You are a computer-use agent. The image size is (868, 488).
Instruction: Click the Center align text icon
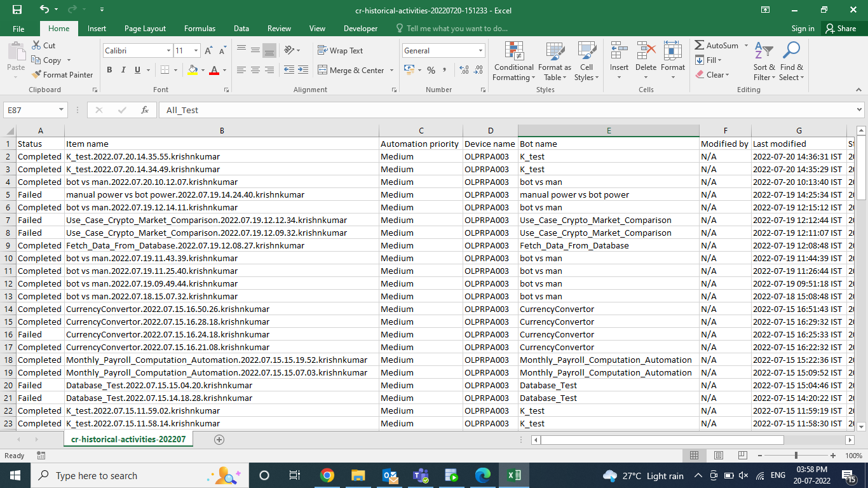[x=255, y=71]
